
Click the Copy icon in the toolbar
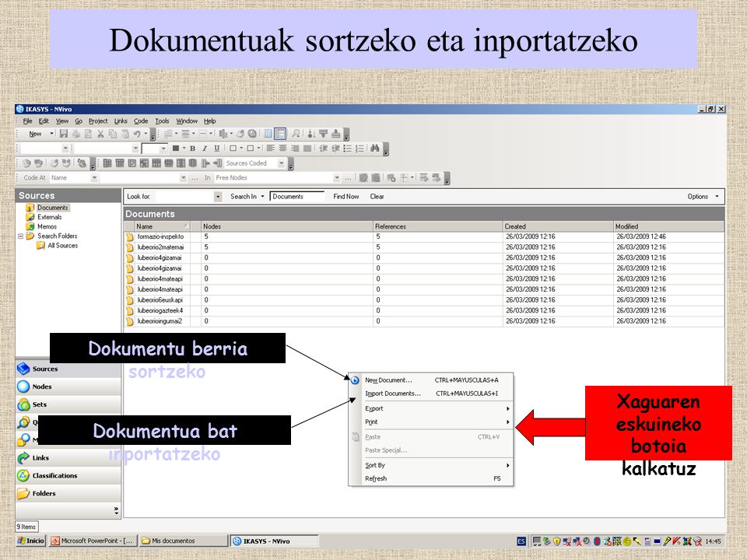[113, 134]
